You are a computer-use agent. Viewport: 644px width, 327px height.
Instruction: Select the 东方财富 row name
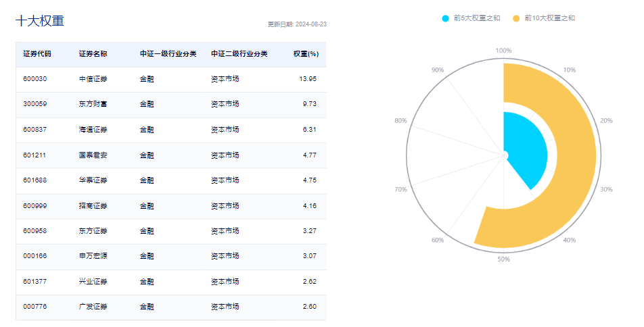tap(93, 104)
